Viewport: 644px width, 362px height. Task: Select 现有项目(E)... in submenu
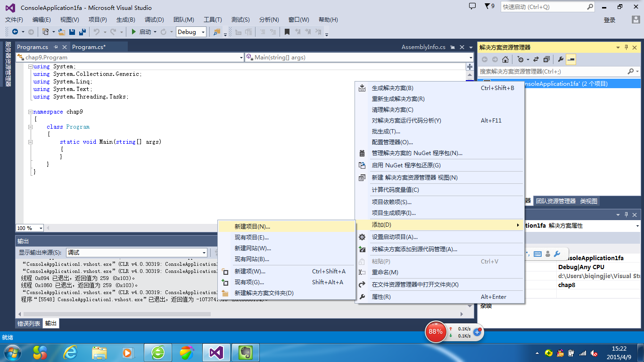(x=286, y=238)
